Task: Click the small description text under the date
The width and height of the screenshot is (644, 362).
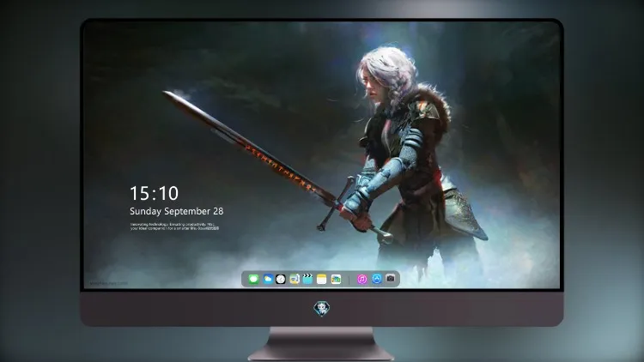Action: point(174,226)
